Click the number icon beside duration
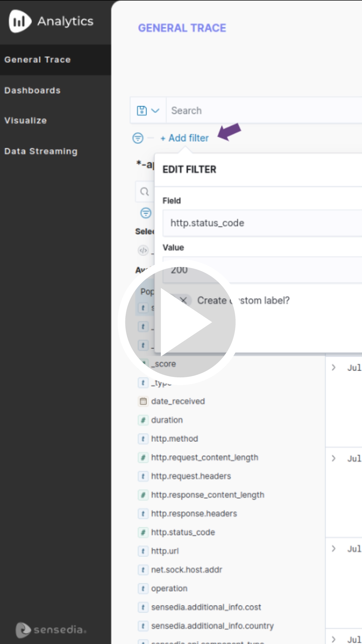 [143, 420]
